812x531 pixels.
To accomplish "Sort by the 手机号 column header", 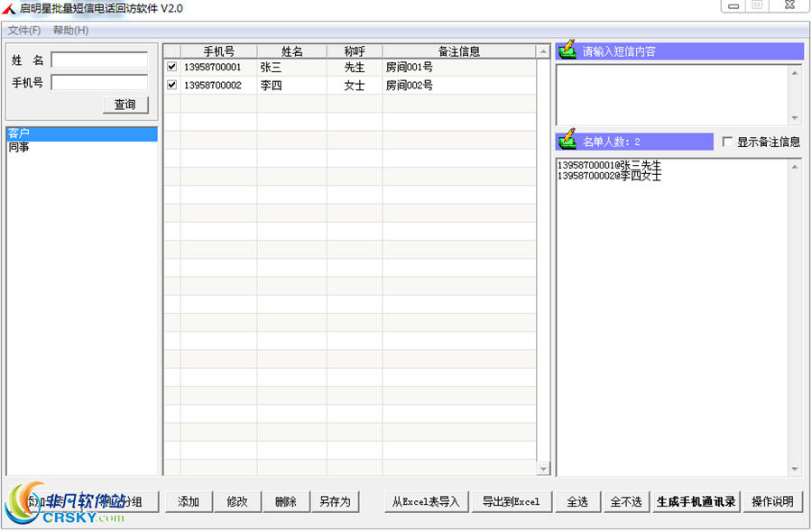I will (218, 51).
